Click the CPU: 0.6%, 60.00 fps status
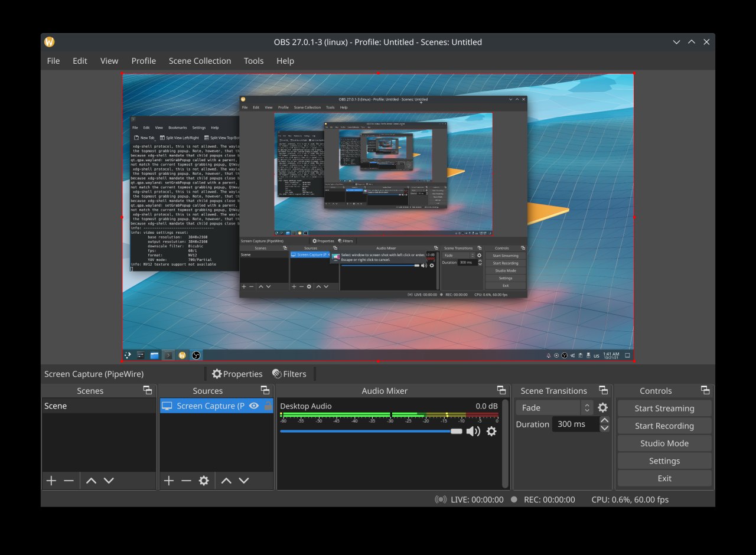756x555 pixels. (630, 500)
